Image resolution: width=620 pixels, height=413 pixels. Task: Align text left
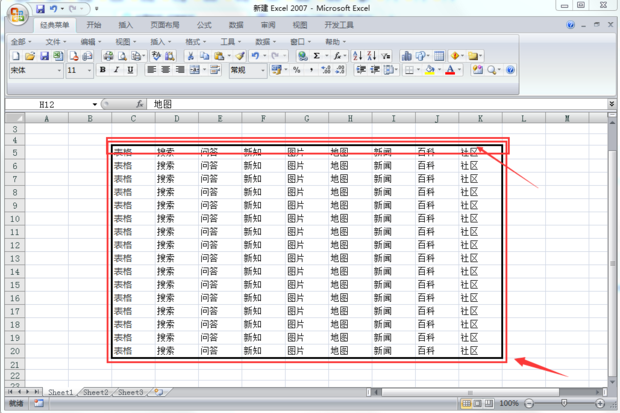(x=151, y=70)
